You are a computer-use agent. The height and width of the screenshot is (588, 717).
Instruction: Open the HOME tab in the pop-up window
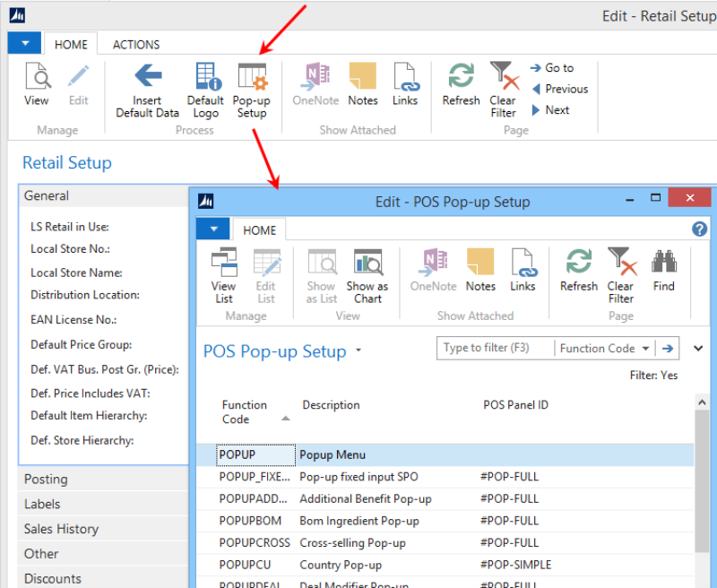(x=259, y=229)
